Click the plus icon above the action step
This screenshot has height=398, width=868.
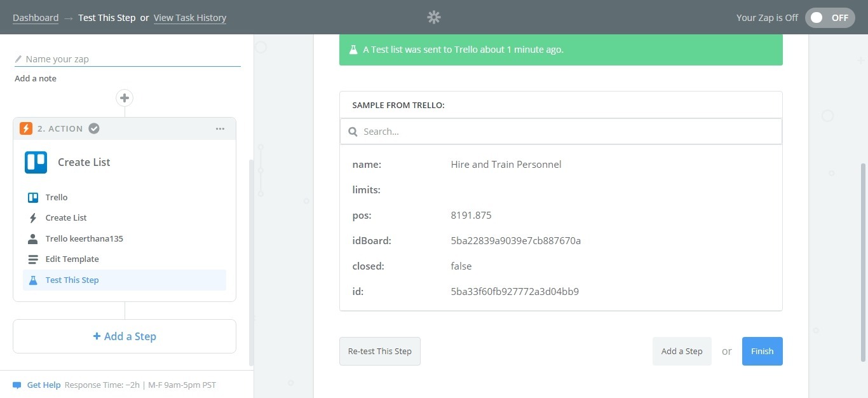(x=125, y=98)
